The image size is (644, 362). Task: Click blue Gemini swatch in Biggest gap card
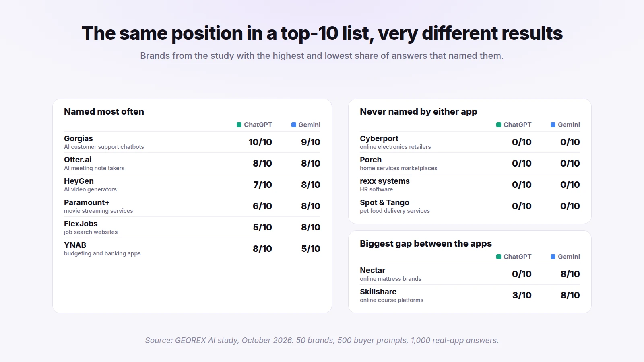[553, 257]
